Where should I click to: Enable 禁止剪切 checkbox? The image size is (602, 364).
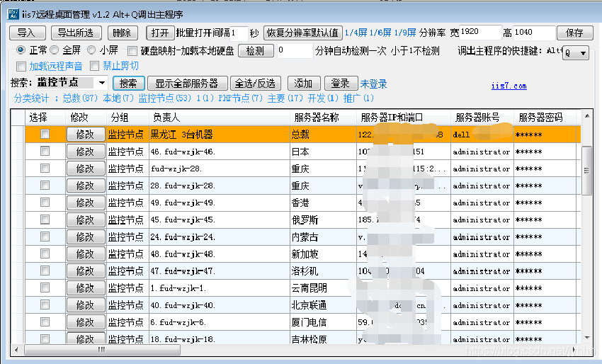[94, 66]
